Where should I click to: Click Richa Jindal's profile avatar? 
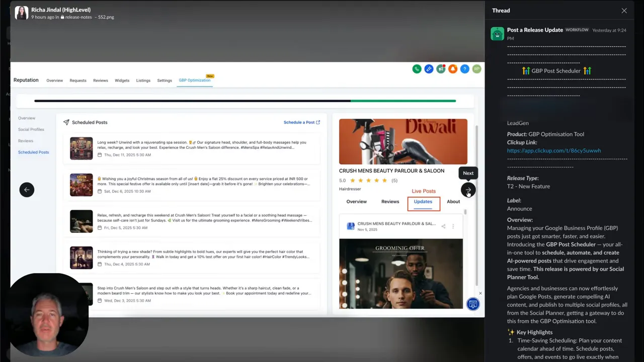pos(21,13)
